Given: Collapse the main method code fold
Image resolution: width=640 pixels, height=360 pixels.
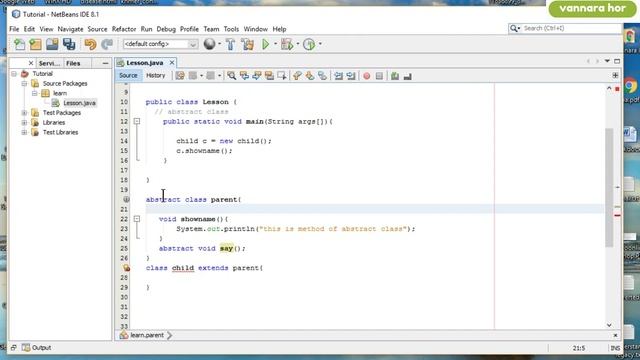Looking at the screenshot, I should pos(137,121).
